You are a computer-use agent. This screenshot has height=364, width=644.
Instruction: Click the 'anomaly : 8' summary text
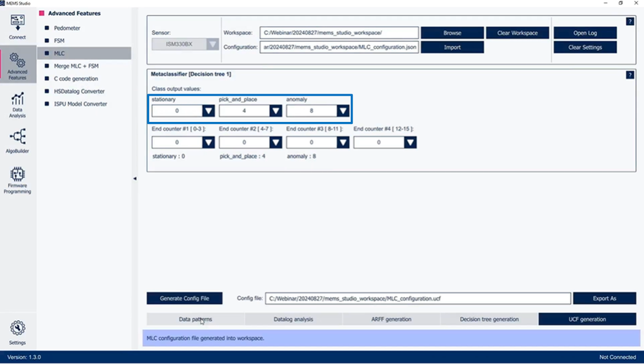pos(301,156)
